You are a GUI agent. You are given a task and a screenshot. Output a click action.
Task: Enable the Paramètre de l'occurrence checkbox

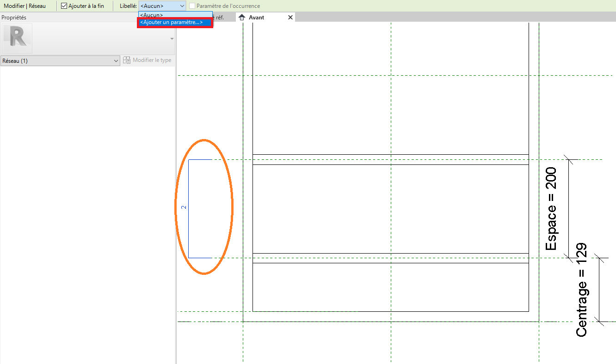click(192, 6)
